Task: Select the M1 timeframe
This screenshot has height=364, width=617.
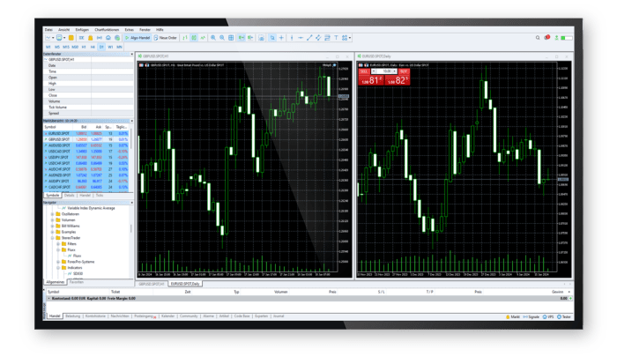Action: (x=48, y=47)
